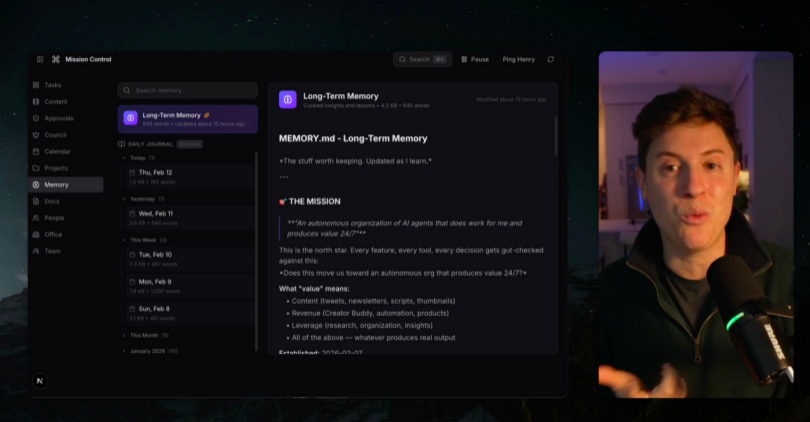
Task: Pause the agent with Pause button
Action: [x=475, y=59]
